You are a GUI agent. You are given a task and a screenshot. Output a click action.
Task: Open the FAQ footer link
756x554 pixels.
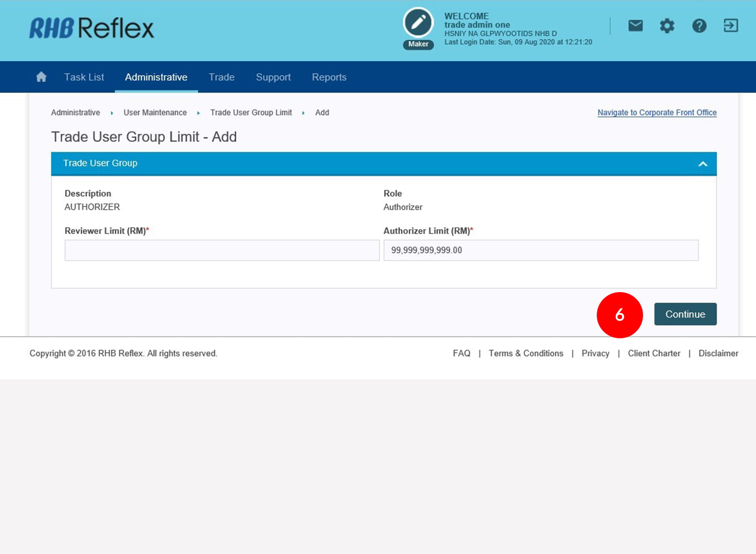[461, 353]
